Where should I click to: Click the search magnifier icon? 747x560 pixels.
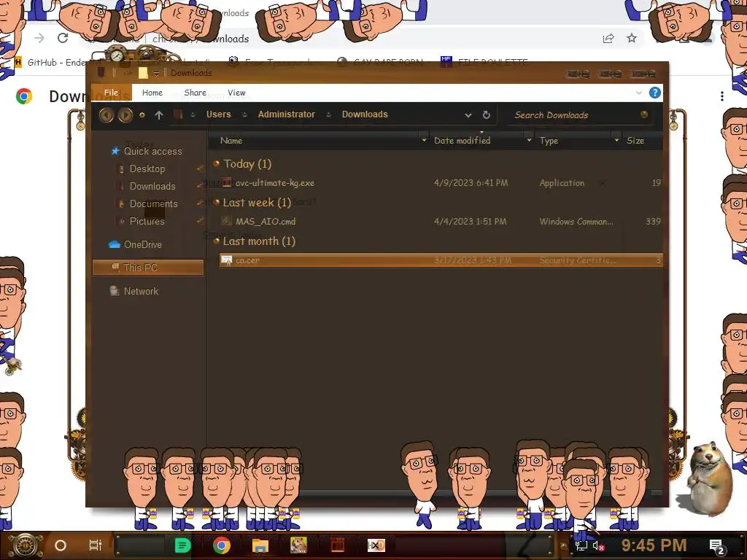(x=643, y=114)
